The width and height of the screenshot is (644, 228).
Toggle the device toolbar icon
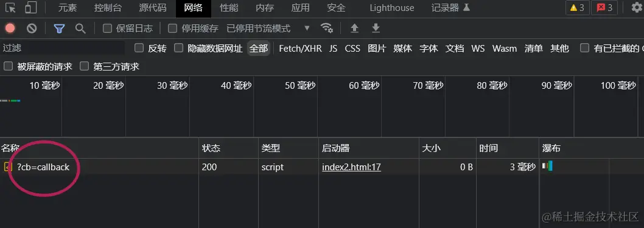(30, 8)
